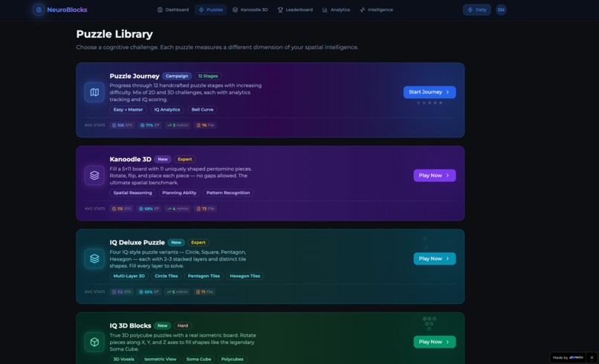
Task: Open the Analytics nav item
Action: pyautogui.click(x=336, y=10)
